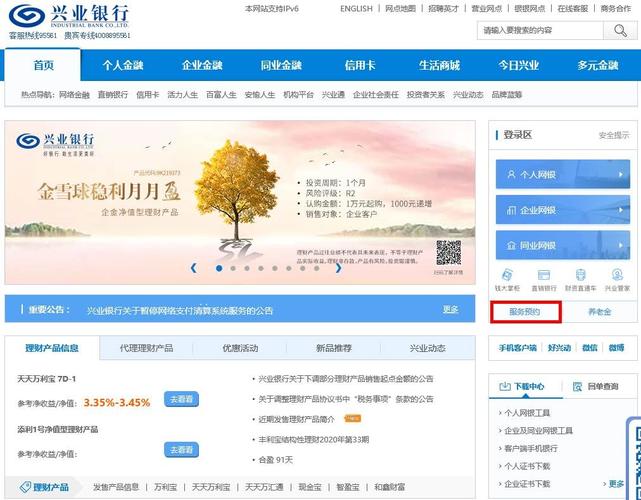Image resolution: width=641 pixels, height=500 pixels.
Task: Open 多元金融 navigation menu
Action: 598,65
